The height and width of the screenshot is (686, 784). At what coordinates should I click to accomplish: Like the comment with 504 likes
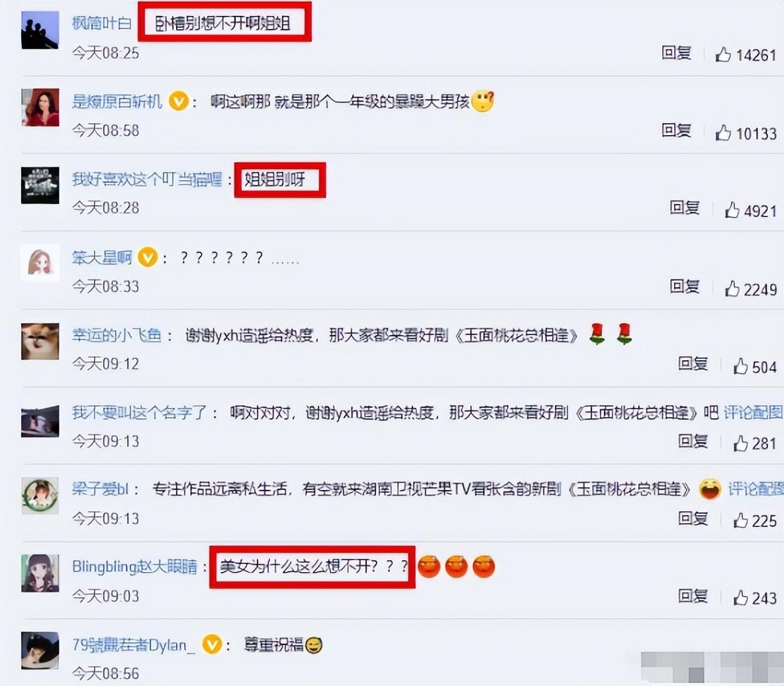[740, 366]
